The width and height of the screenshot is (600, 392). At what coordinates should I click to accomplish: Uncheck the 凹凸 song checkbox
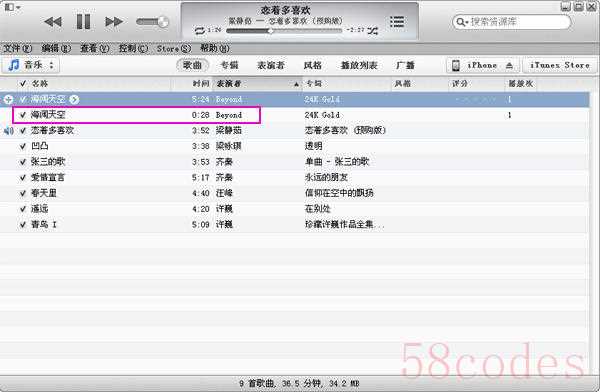[23, 146]
